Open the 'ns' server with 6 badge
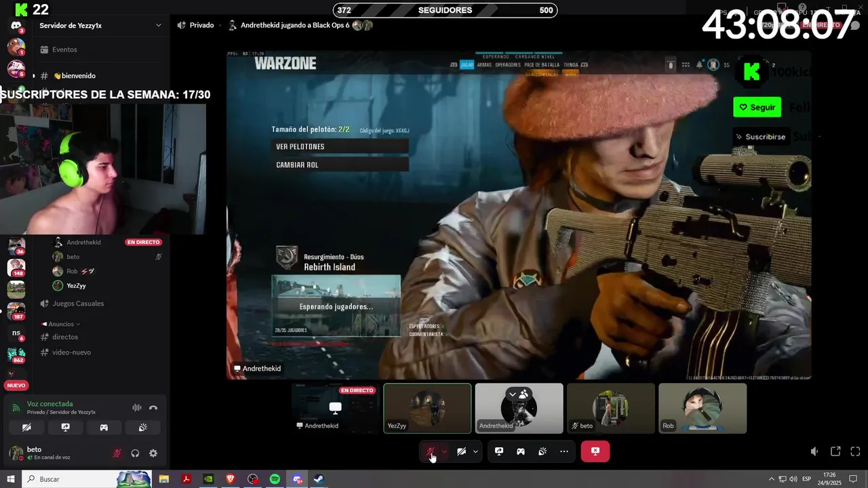This screenshot has height=488, width=868. (16, 333)
